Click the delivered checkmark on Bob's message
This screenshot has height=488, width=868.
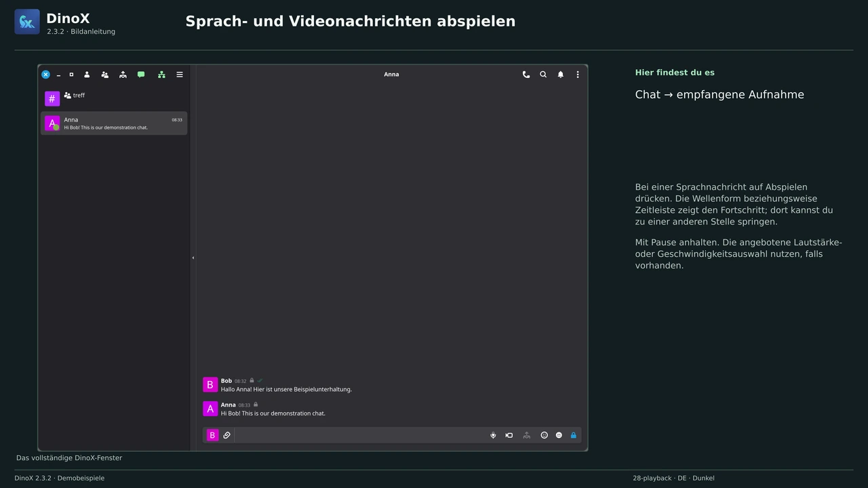260,380
